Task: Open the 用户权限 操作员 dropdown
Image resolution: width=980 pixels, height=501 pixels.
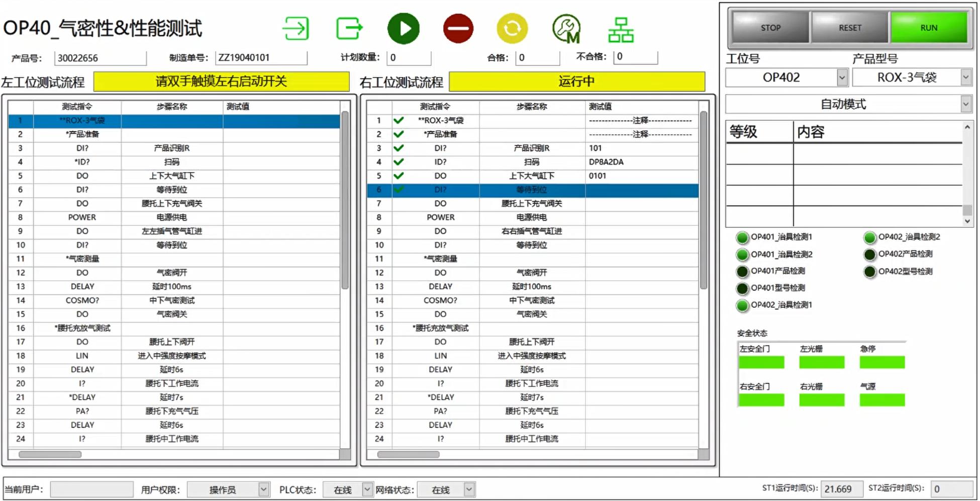Action: 263,489
